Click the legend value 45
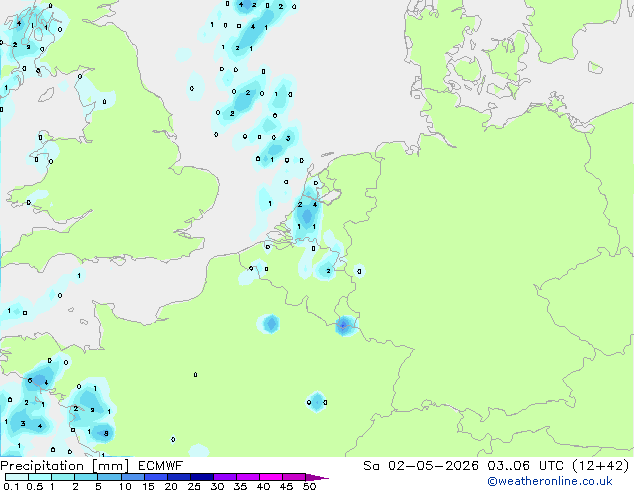The height and width of the screenshot is (490, 634). click(286, 486)
